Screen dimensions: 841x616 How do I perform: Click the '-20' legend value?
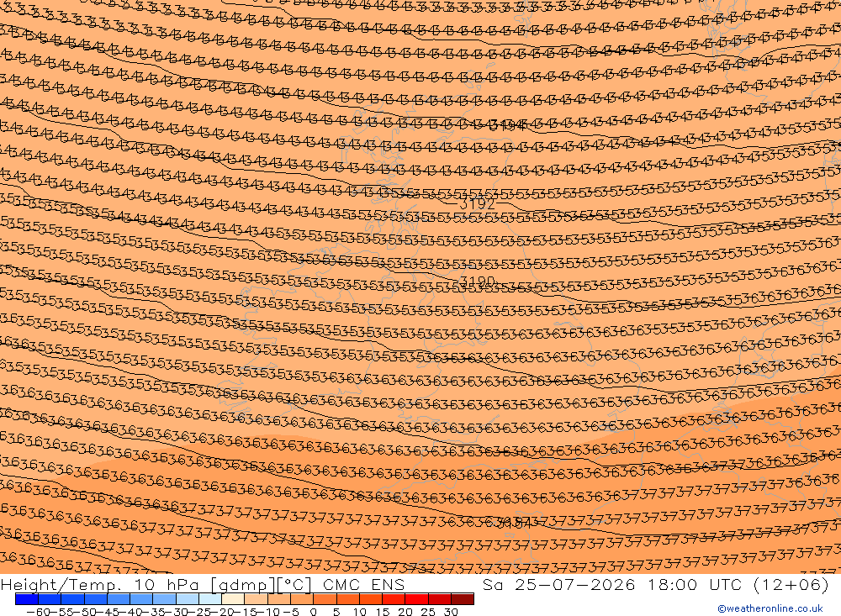point(222,612)
